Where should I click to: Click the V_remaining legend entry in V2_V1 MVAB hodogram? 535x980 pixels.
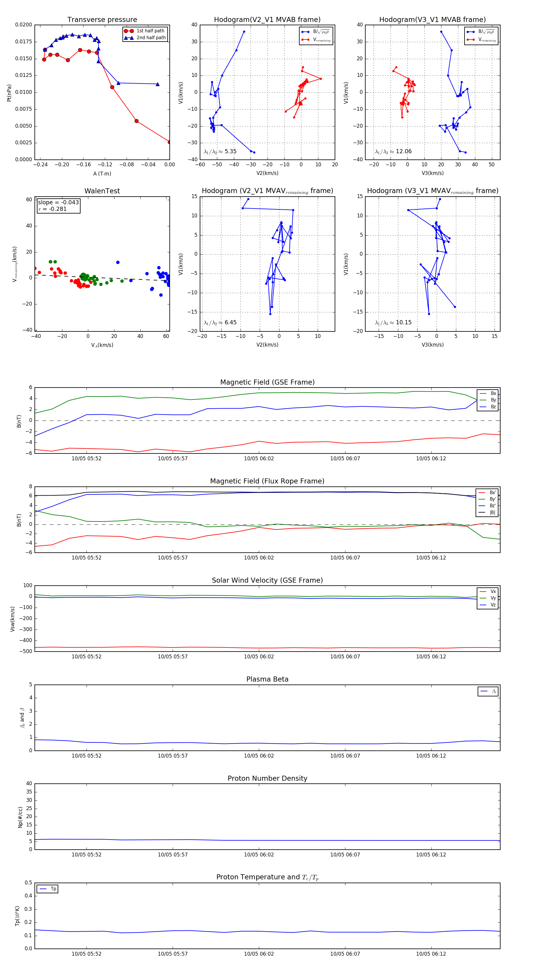pyautogui.click(x=316, y=39)
